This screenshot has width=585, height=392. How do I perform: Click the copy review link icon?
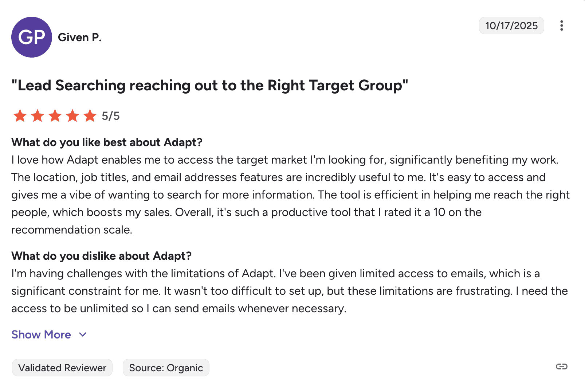click(561, 366)
